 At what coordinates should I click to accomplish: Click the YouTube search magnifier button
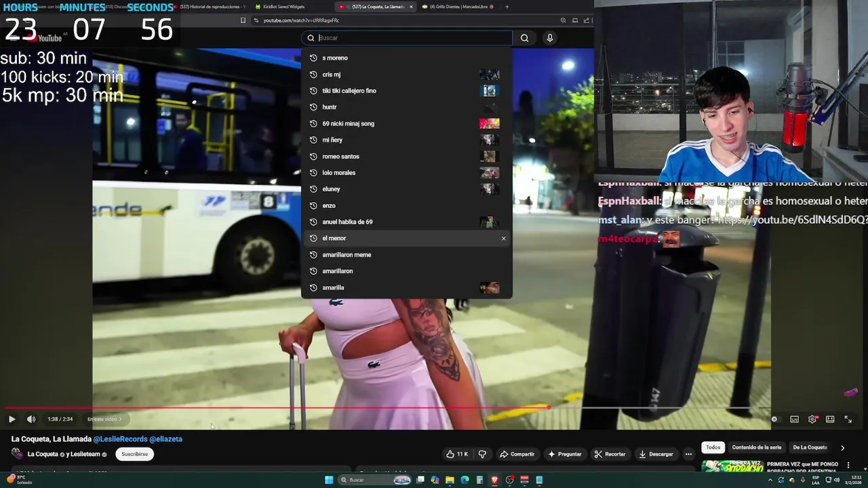524,38
